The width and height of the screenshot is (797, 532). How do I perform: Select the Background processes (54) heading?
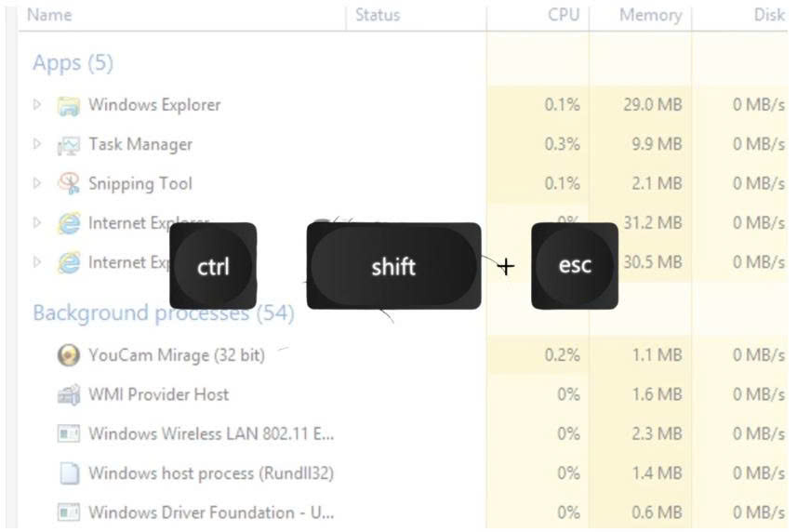point(164,313)
